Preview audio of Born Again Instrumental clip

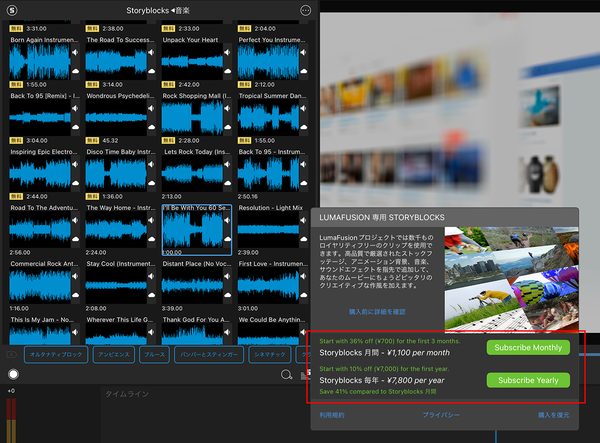click(73, 52)
